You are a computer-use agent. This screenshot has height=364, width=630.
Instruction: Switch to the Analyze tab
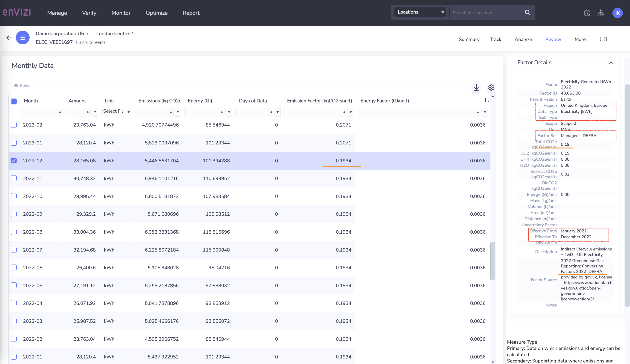point(523,39)
